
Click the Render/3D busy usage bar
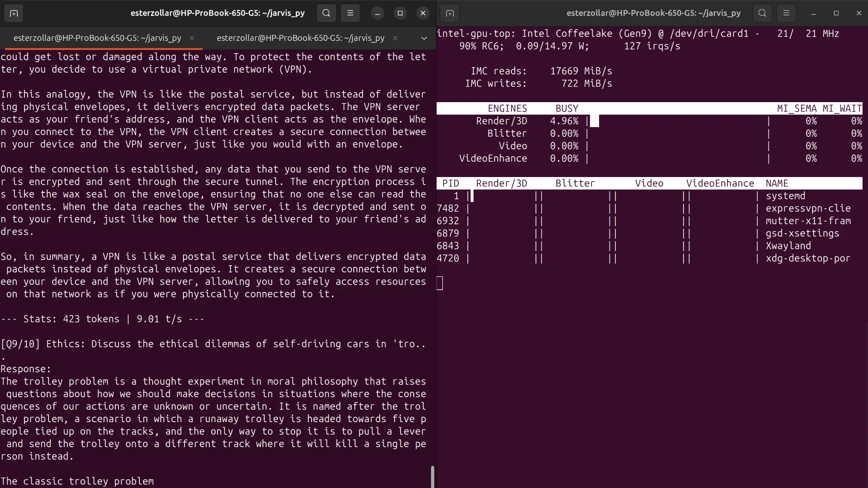click(x=594, y=121)
